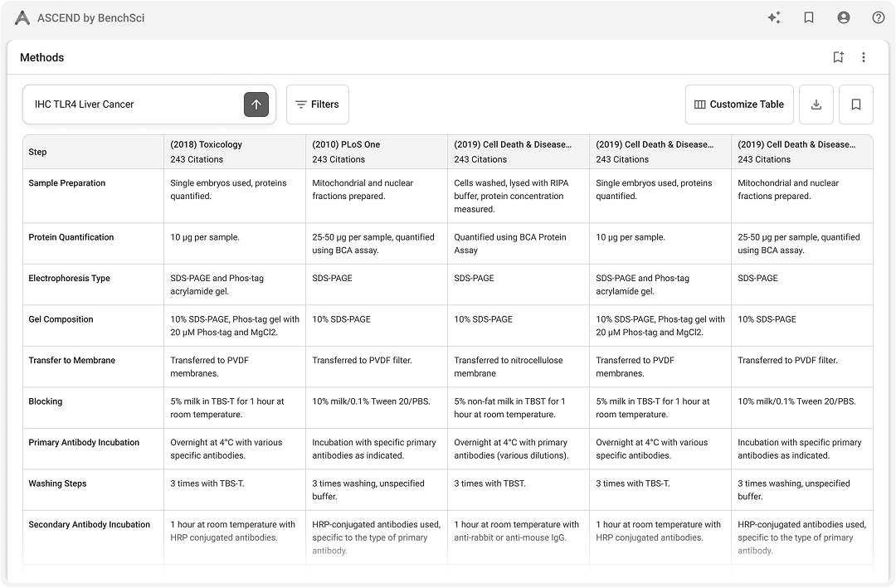Image resolution: width=896 pixels, height=588 pixels.
Task: Click the Gel Composition row label
Action: coord(61,319)
